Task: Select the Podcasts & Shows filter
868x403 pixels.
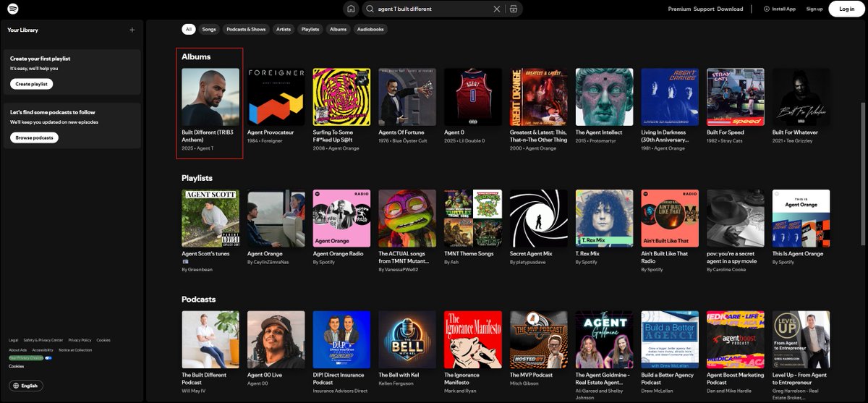Action: (x=246, y=29)
